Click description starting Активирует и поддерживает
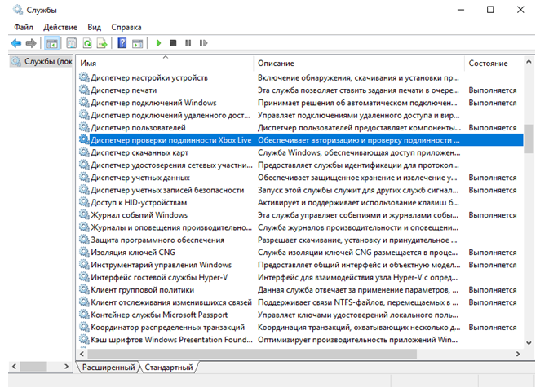This screenshot has height=392, width=540. (358, 203)
